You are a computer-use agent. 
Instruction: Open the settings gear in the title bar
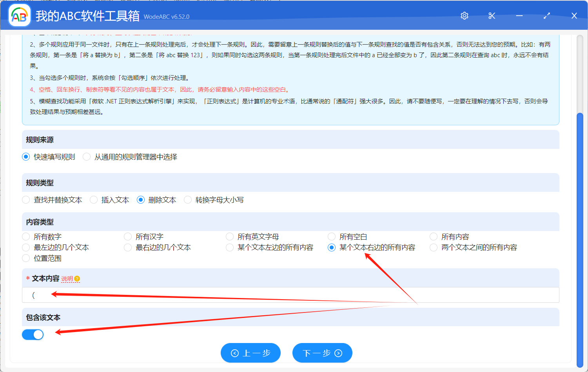click(464, 16)
